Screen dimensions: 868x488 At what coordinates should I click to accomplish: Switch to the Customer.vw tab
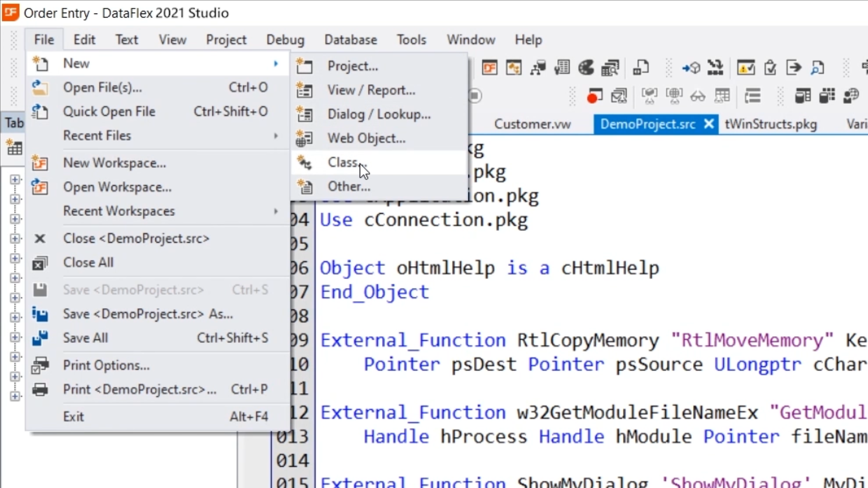pos(532,124)
